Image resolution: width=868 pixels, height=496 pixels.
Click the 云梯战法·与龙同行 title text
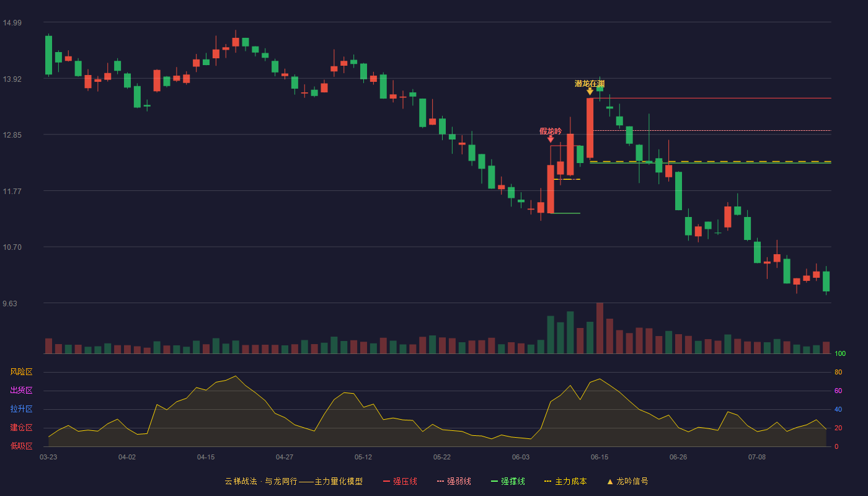(x=261, y=481)
